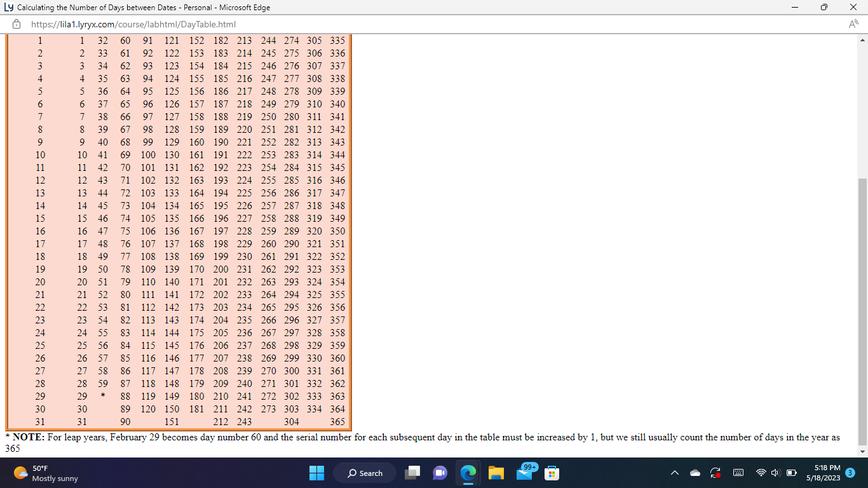The image size is (868, 488).
Task: Select the day number 243 cell
Action: [x=245, y=422]
